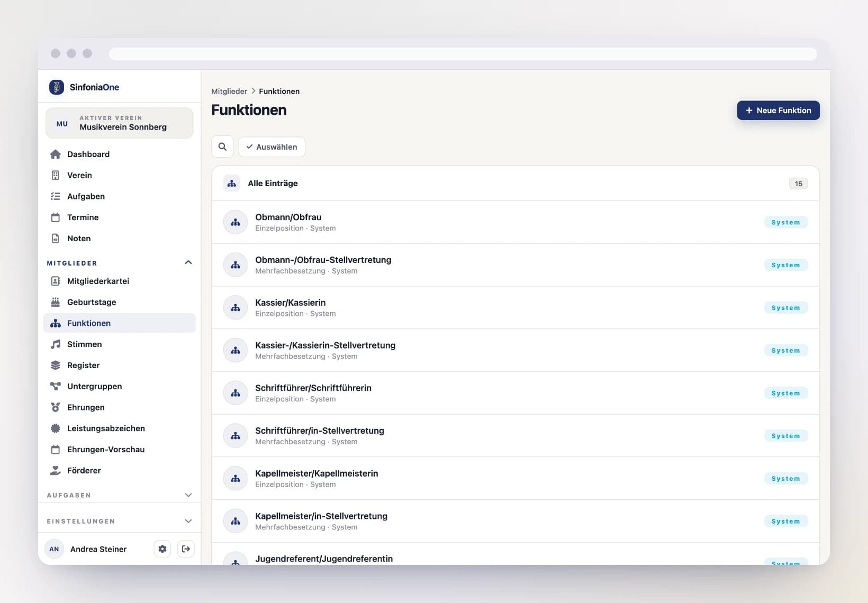Click the browser address bar
Screen dimensions: 868x603
click(463, 54)
